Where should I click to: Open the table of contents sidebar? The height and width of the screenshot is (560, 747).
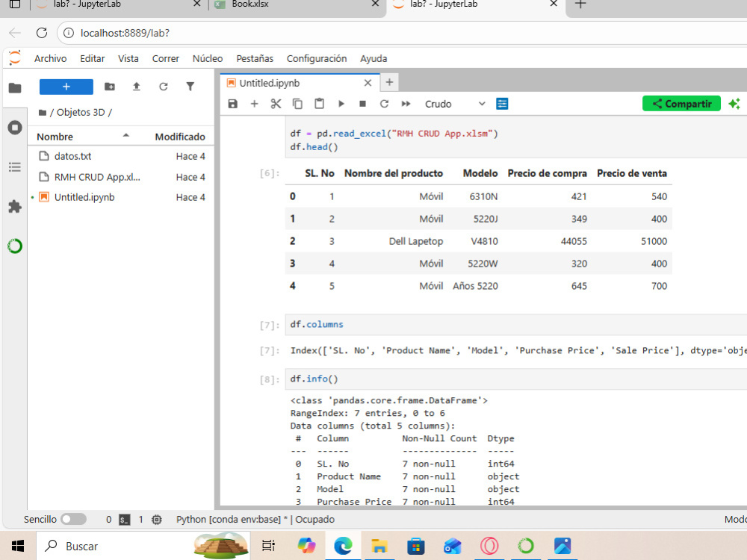[15, 167]
